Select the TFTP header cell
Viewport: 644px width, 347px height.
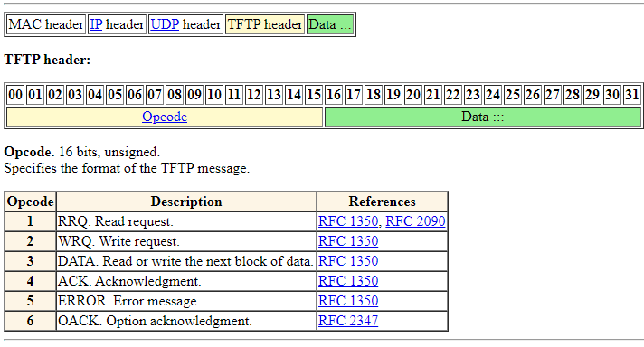[x=265, y=24]
